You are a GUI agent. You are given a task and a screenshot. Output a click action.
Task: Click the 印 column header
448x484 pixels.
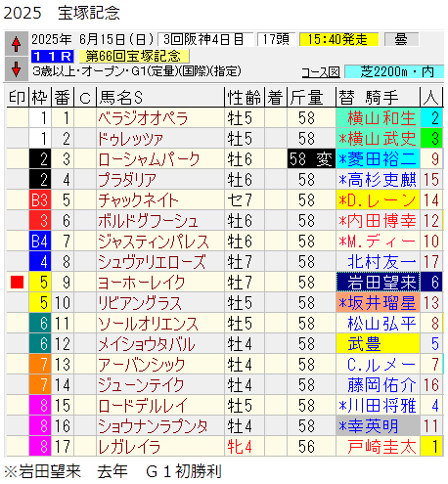coord(18,98)
